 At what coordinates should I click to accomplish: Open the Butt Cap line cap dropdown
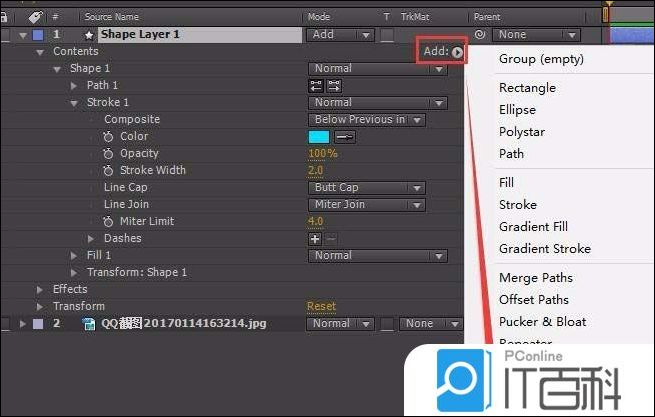367,188
